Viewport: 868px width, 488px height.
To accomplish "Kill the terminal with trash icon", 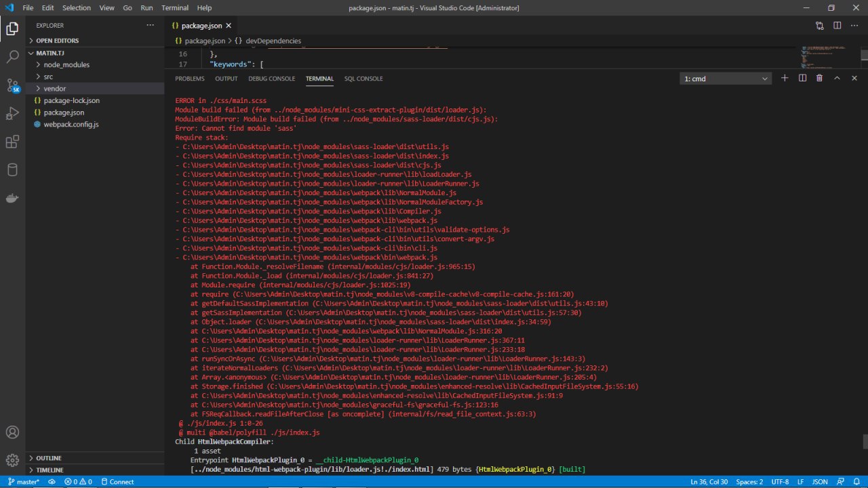I will click(819, 79).
